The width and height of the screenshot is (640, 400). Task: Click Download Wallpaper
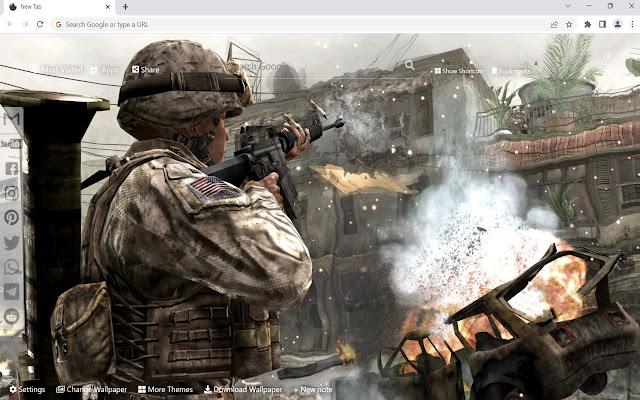(x=243, y=389)
